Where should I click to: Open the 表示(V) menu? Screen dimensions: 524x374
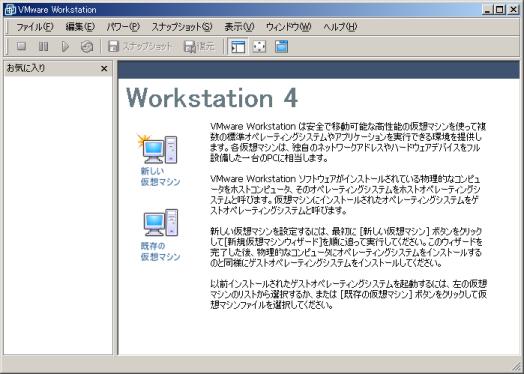click(x=239, y=27)
